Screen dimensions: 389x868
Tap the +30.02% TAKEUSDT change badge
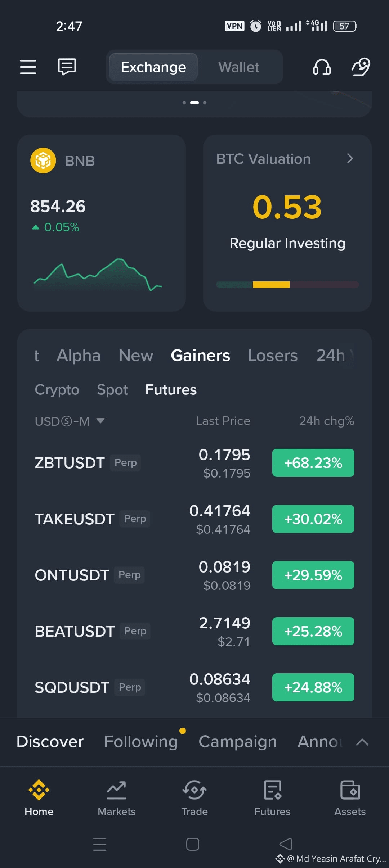[313, 519]
